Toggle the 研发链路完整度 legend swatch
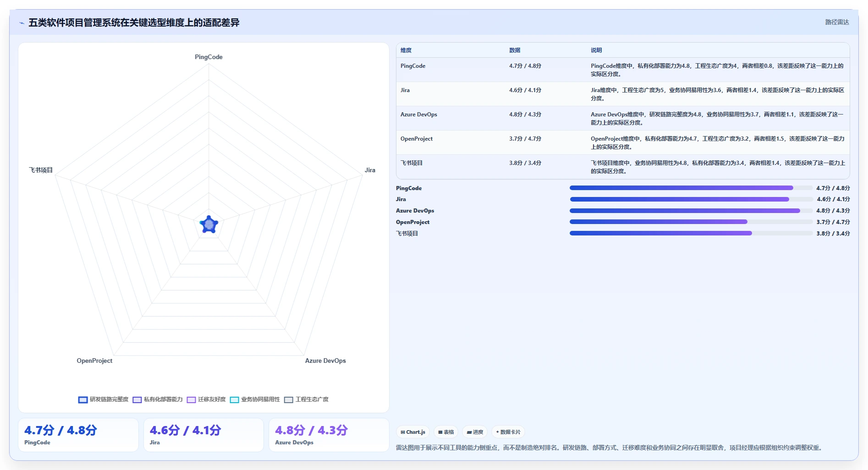 point(83,399)
